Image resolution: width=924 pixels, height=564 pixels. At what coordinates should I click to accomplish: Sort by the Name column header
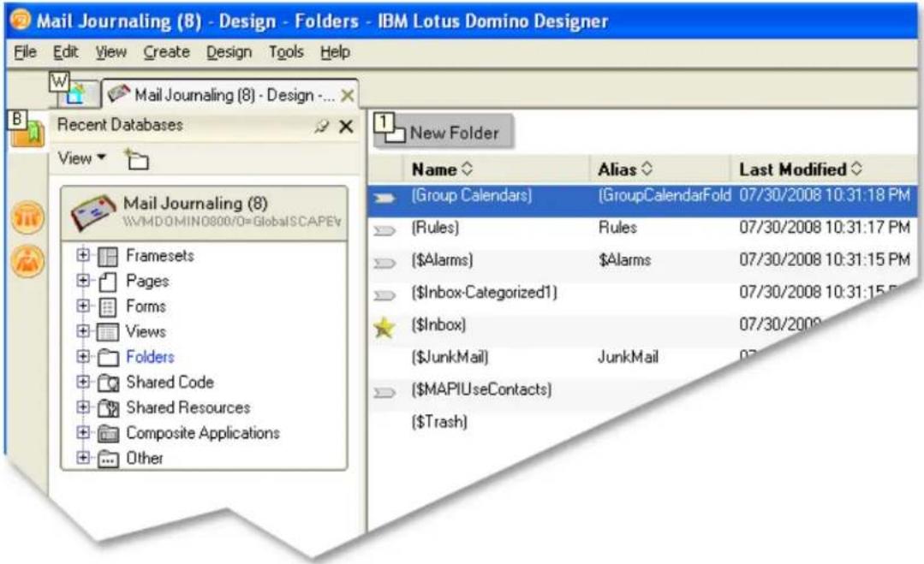442,169
